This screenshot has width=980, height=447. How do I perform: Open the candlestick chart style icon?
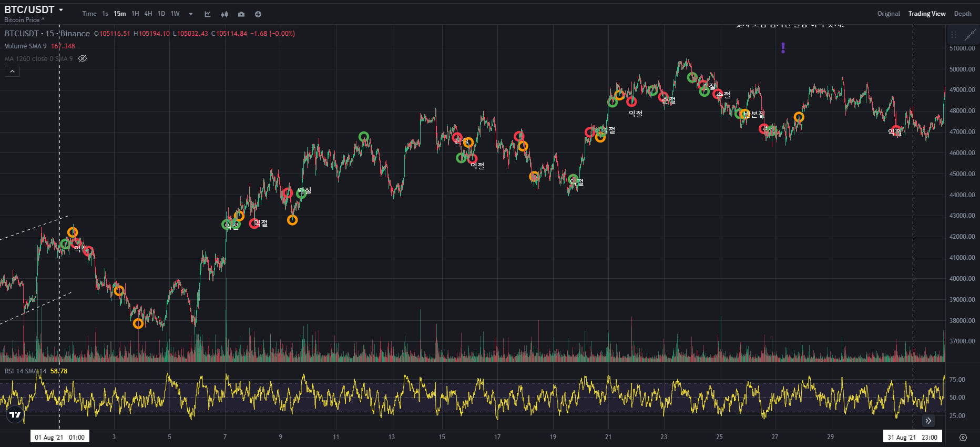(224, 14)
